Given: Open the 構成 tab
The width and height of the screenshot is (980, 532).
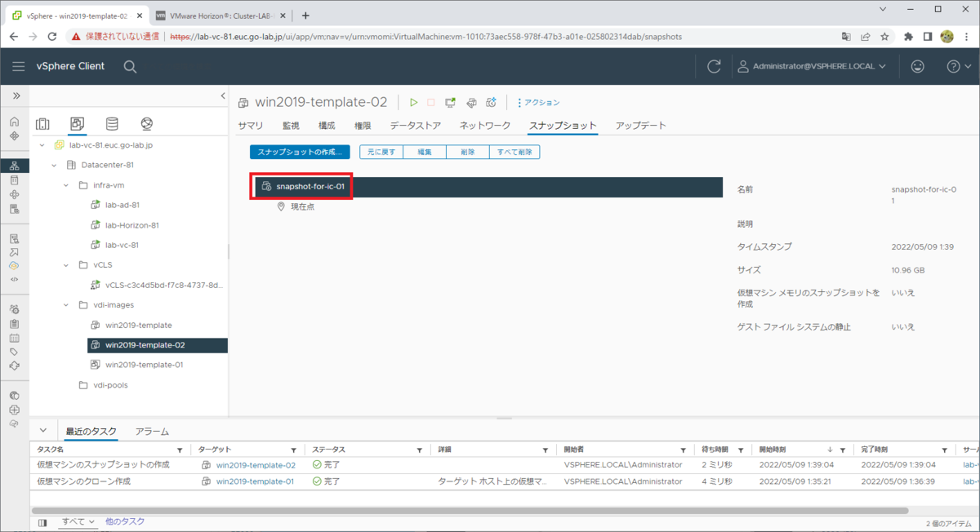Looking at the screenshot, I should tap(327, 126).
